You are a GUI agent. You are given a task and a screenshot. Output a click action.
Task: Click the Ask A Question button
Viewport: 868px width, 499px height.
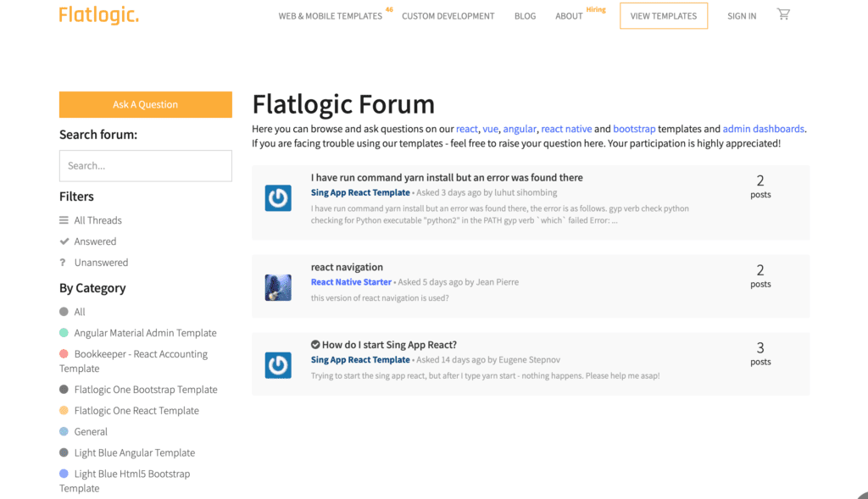click(x=146, y=104)
